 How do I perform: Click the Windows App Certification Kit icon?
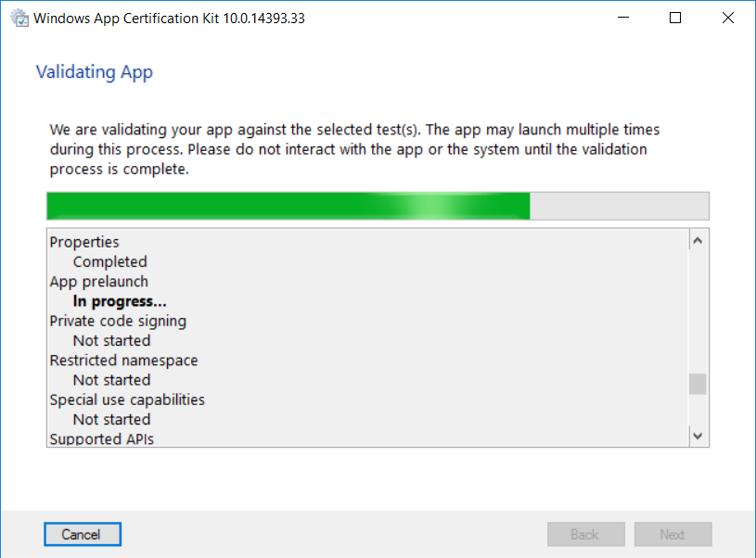19,17
